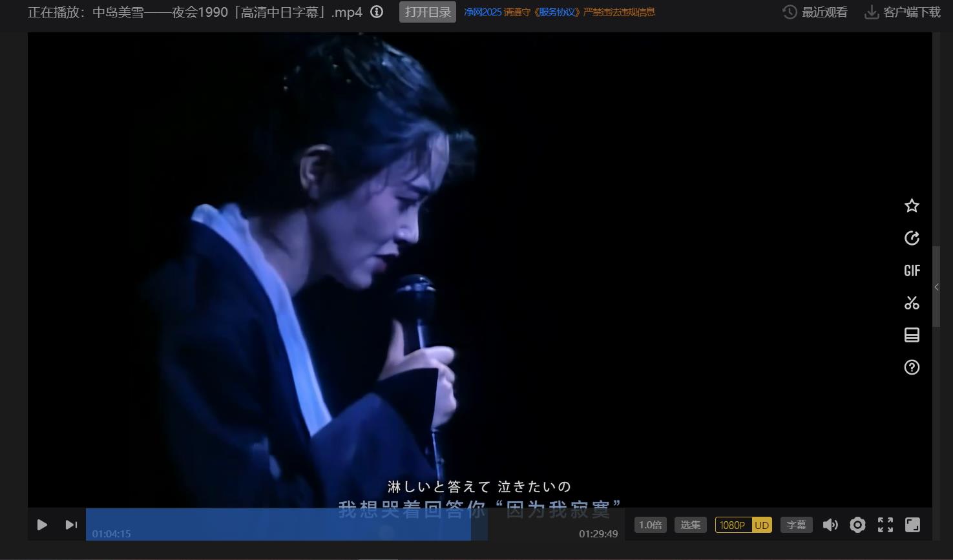Image resolution: width=953 pixels, height=560 pixels.
Task: Open the help question mark icon
Action: [x=912, y=367]
